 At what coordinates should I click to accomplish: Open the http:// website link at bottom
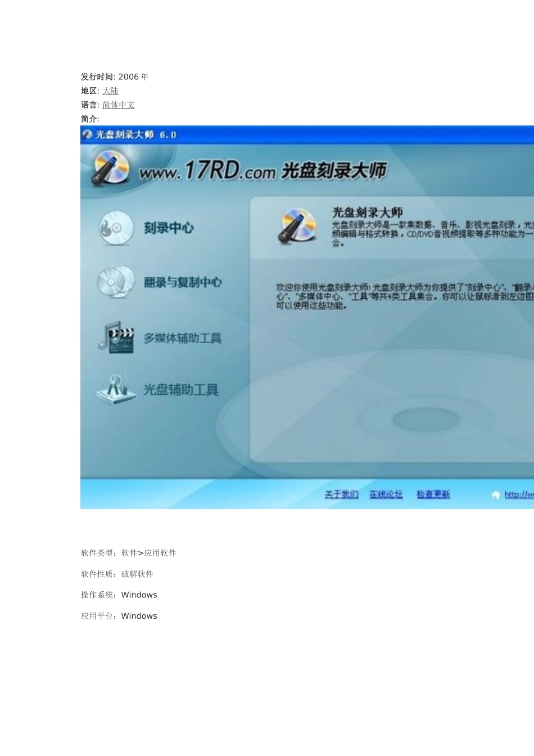pos(519,494)
